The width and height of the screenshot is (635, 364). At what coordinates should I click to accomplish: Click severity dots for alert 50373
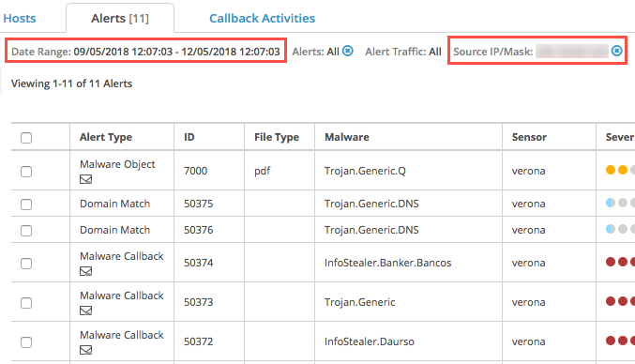coord(620,301)
